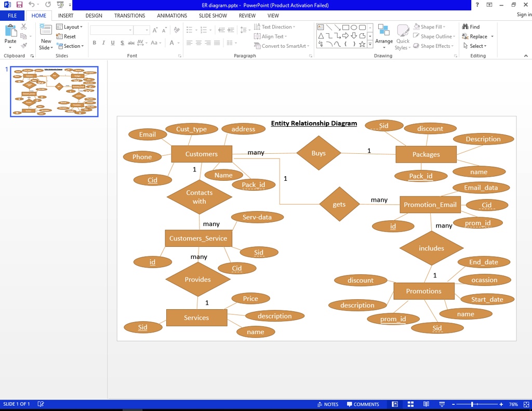Toggle Underline formatting
The height and width of the screenshot is (411, 532).
(x=113, y=43)
